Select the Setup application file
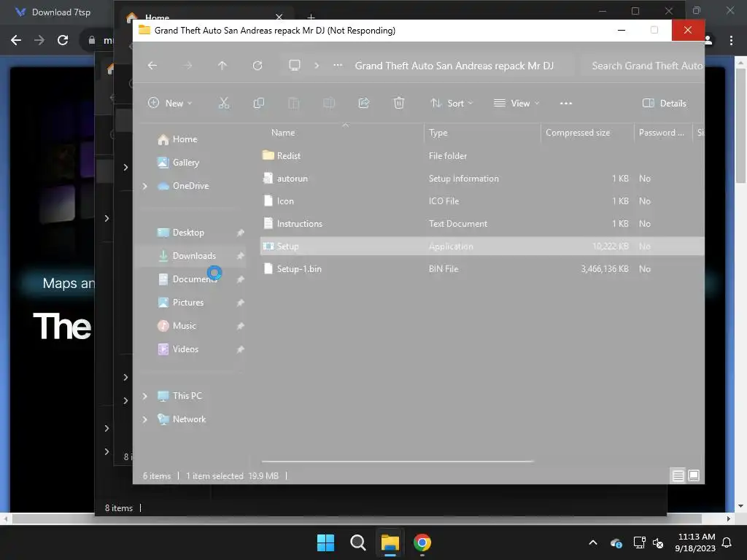 pos(481,246)
